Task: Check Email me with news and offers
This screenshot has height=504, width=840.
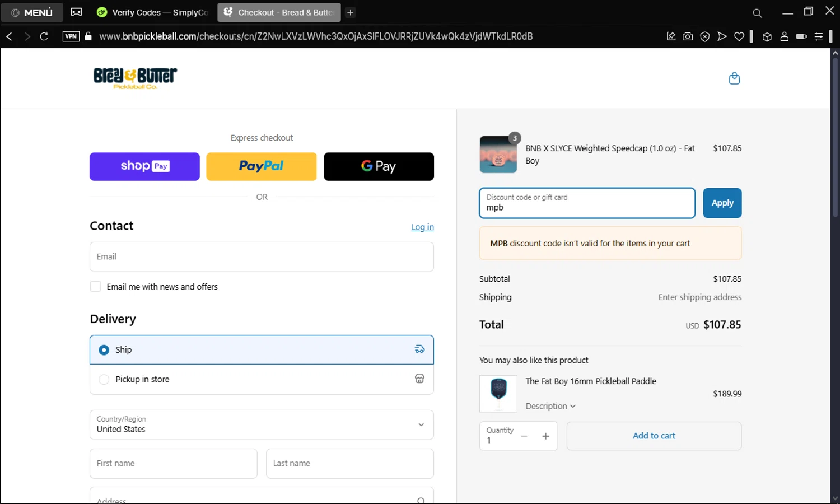Action: coord(95,287)
